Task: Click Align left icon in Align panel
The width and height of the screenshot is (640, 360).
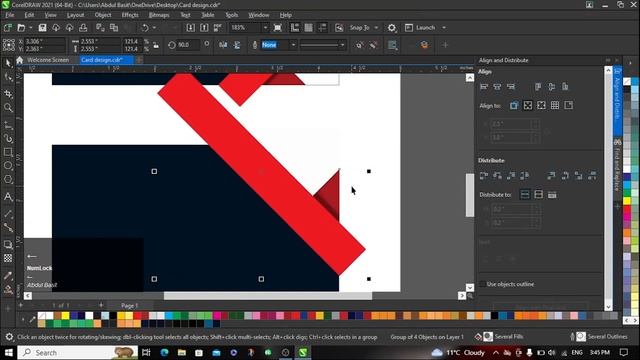Action: point(484,87)
